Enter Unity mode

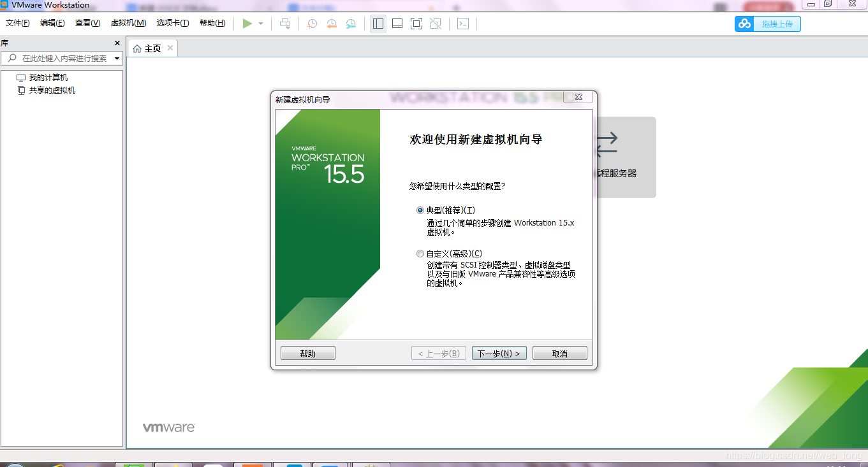tap(436, 23)
